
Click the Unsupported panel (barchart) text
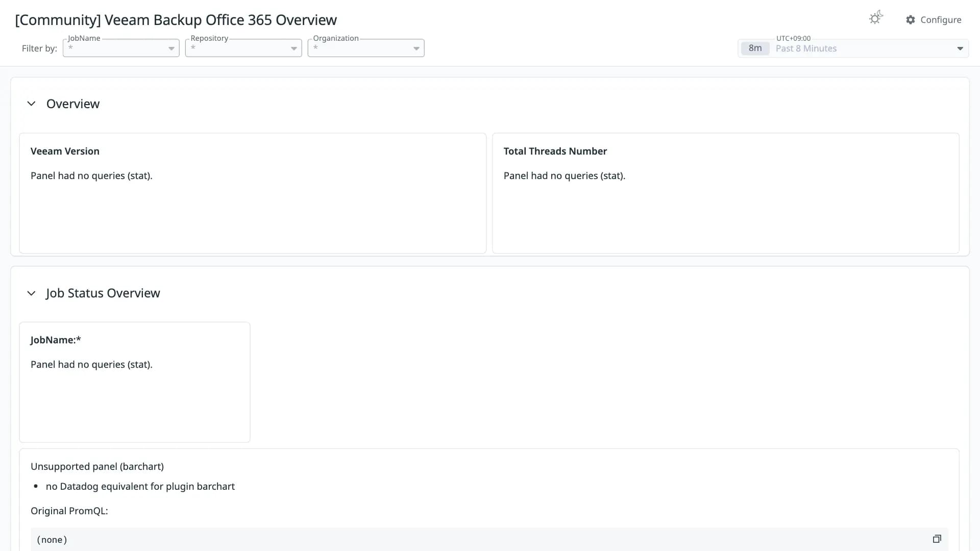[97, 466]
